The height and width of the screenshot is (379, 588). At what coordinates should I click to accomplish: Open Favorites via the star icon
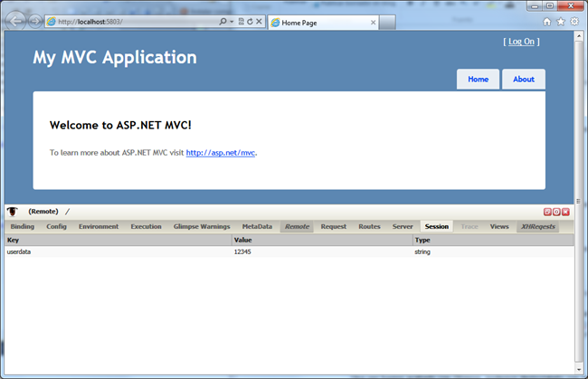560,21
